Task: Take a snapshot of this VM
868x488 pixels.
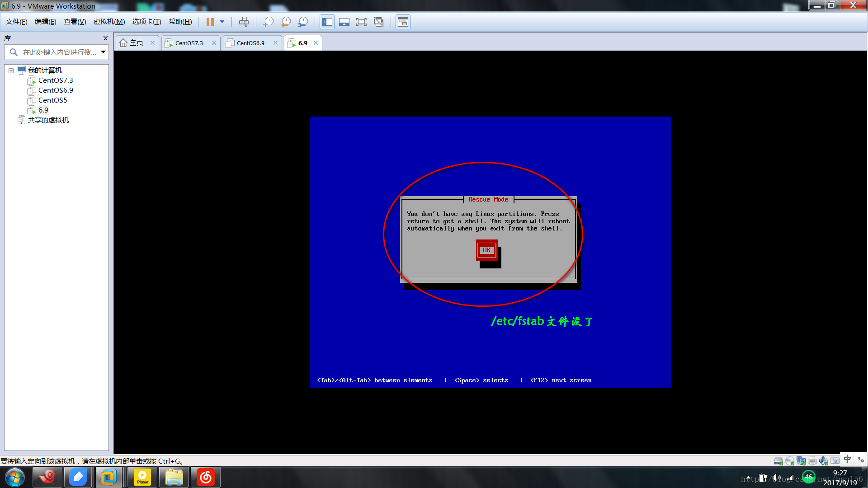Action: (x=268, y=22)
